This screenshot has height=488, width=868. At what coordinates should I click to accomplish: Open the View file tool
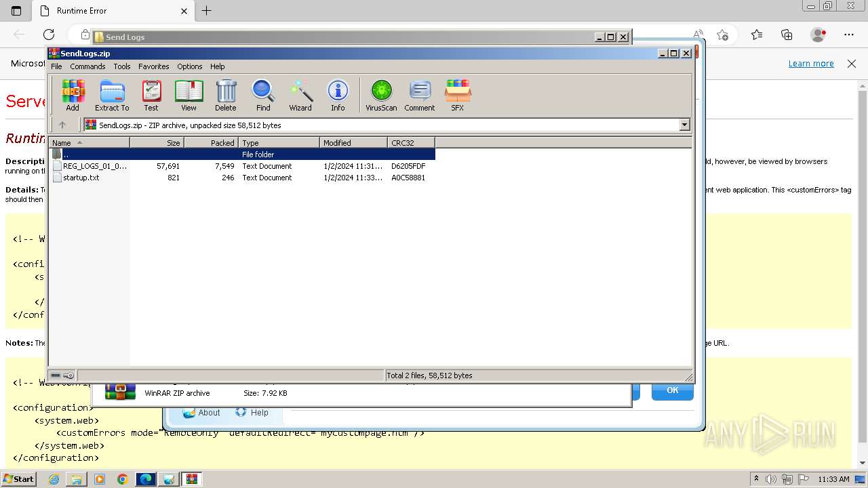(x=189, y=95)
